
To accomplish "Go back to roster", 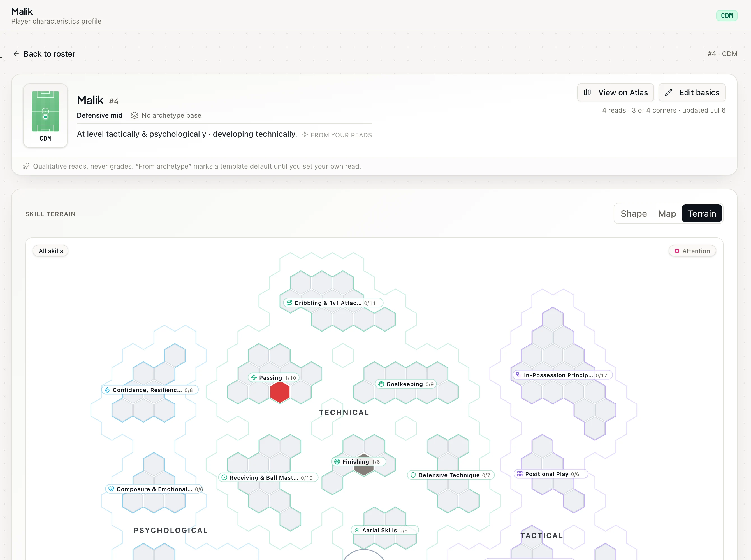I will point(44,54).
